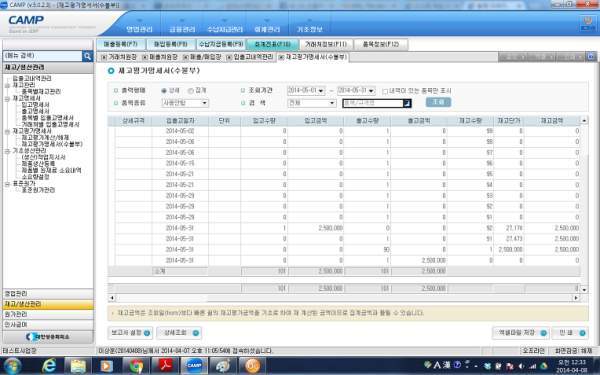
Task: Click the Korean IME 'A' indicator in the tray
Action: pos(437,365)
